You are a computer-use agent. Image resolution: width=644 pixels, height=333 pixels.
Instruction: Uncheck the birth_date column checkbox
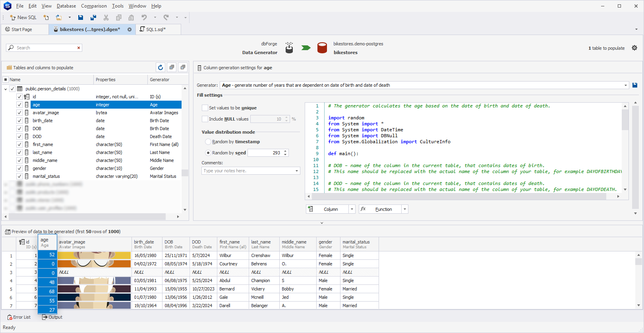pos(19,121)
